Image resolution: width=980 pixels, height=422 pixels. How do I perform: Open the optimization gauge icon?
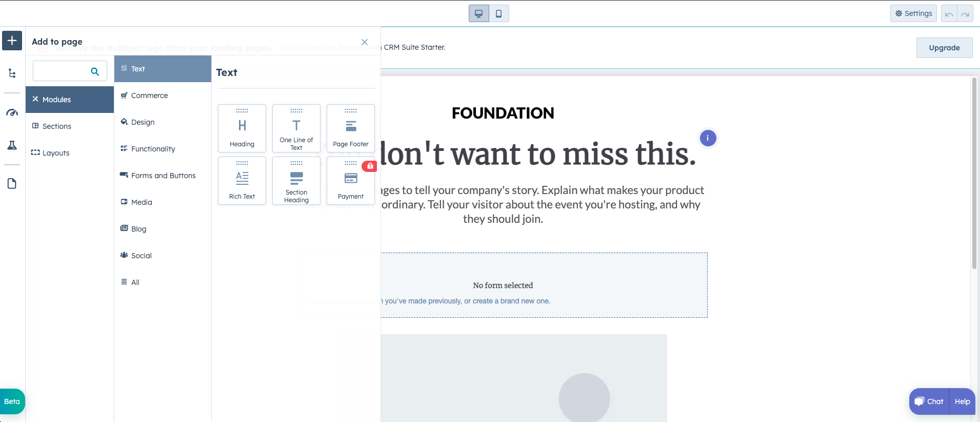(x=12, y=112)
